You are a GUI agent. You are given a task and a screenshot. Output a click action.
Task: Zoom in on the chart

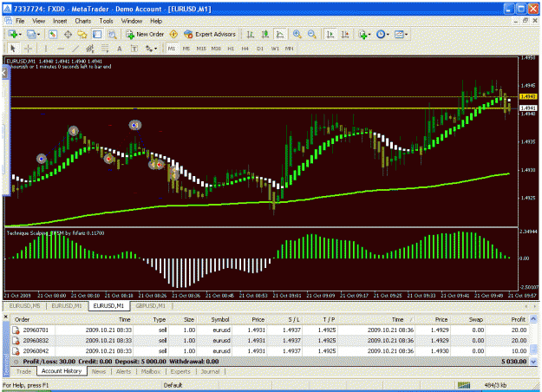click(x=297, y=34)
